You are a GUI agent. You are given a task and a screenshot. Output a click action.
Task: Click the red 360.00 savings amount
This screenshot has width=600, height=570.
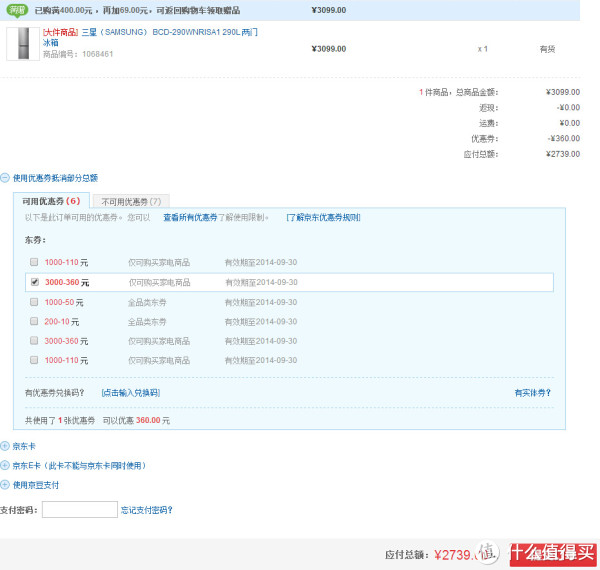click(148, 420)
